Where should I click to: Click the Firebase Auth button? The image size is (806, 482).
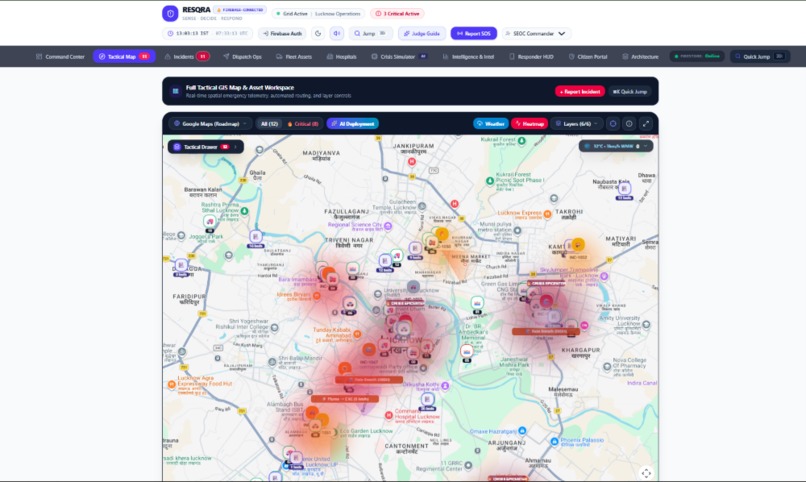(x=282, y=33)
